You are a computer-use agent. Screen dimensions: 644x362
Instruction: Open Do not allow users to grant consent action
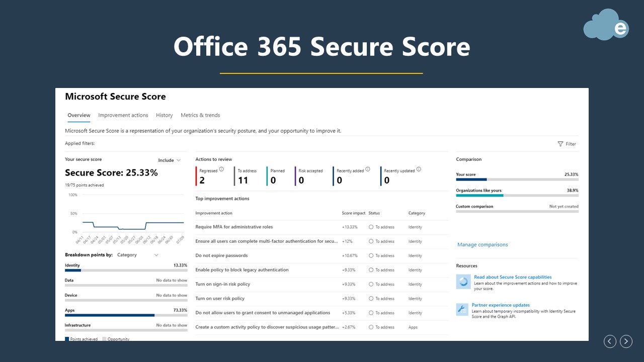click(x=263, y=313)
